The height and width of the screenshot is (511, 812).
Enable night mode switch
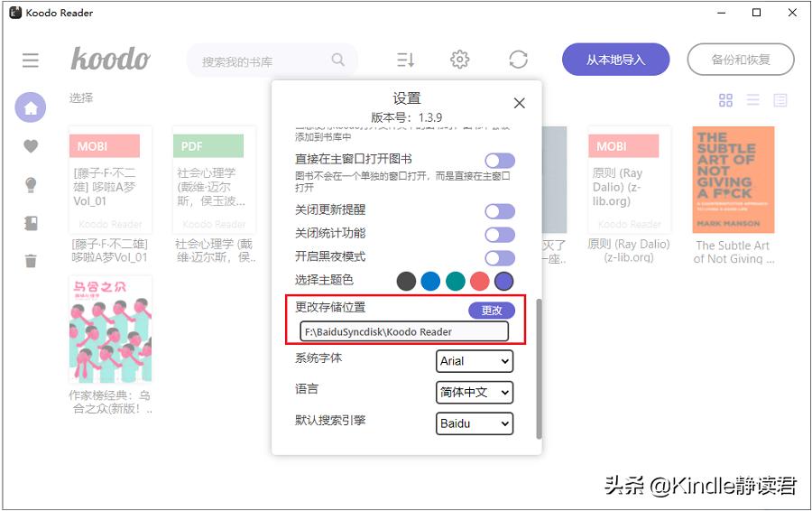(500, 258)
